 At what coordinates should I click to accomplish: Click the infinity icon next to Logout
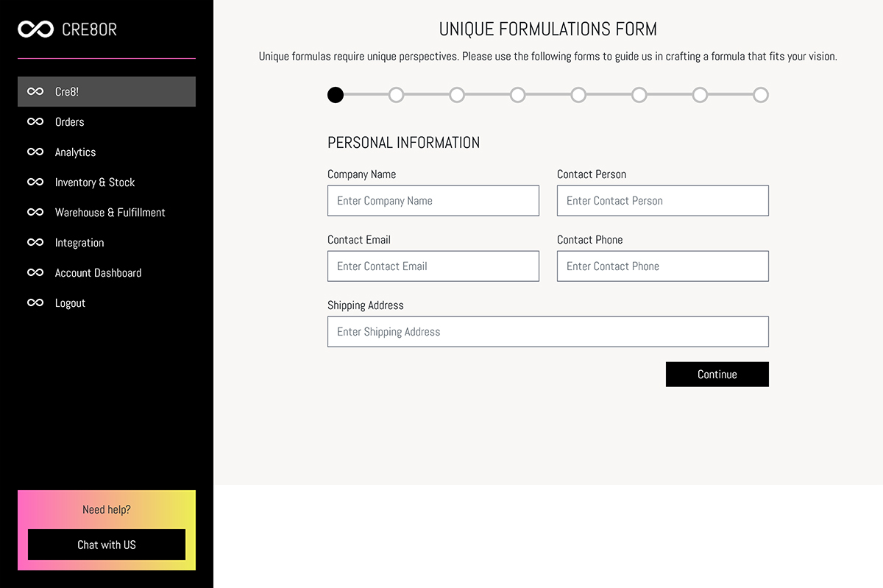pyautogui.click(x=35, y=303)
